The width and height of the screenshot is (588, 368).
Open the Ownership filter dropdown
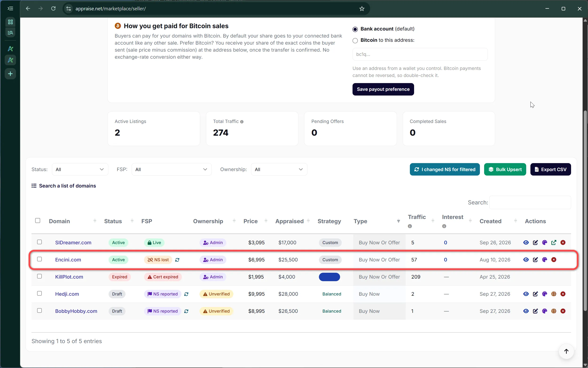[279, 169]
